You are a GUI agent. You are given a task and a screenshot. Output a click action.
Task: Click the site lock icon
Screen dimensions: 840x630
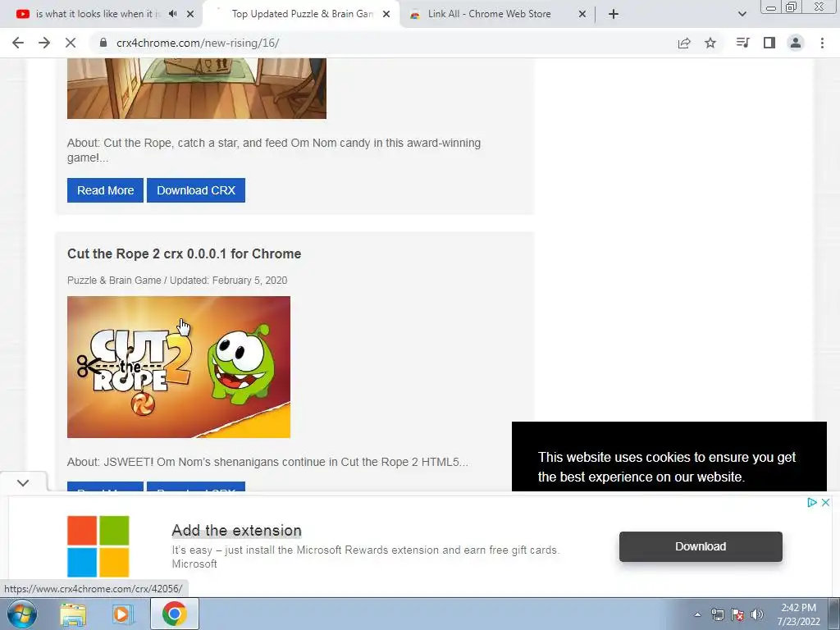point(103,43)
